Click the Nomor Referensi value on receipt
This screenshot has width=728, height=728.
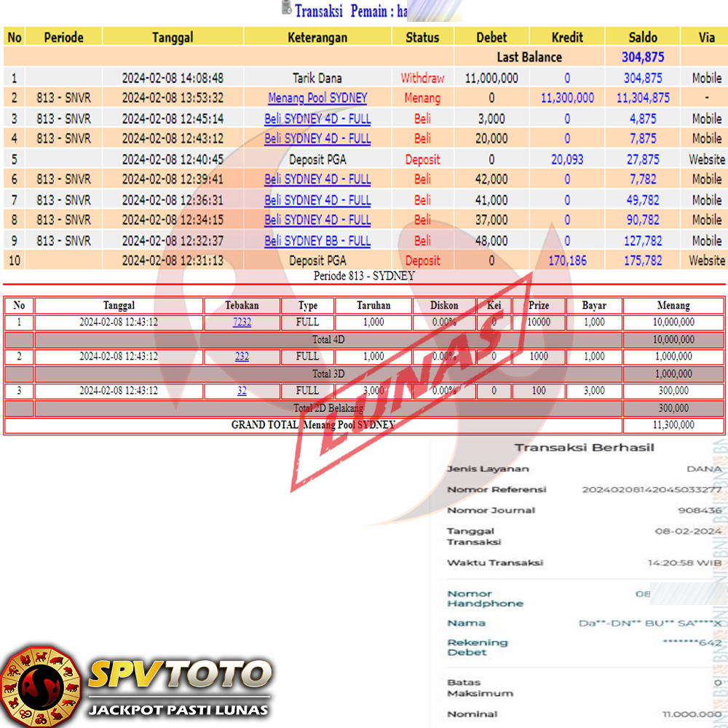(x=652, y=490)
